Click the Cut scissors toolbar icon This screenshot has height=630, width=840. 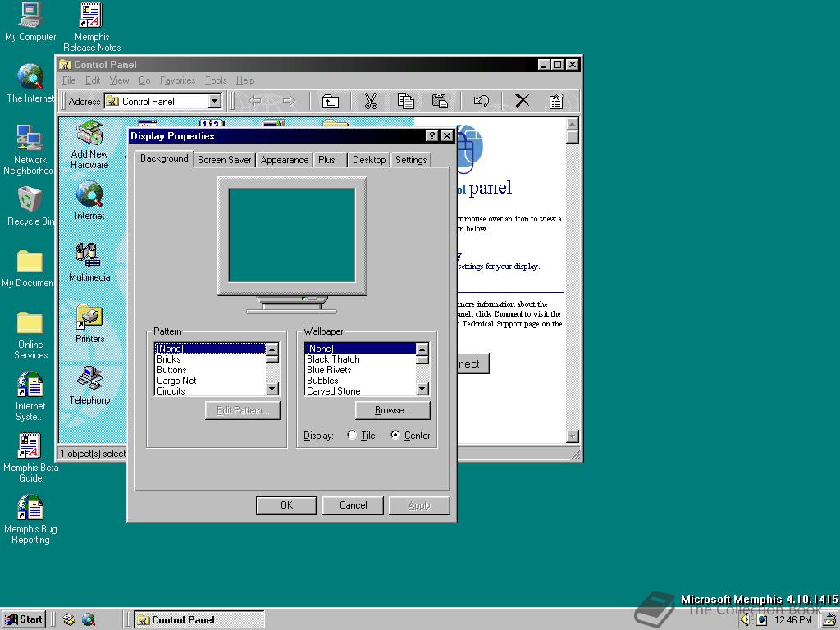point(371,101)
